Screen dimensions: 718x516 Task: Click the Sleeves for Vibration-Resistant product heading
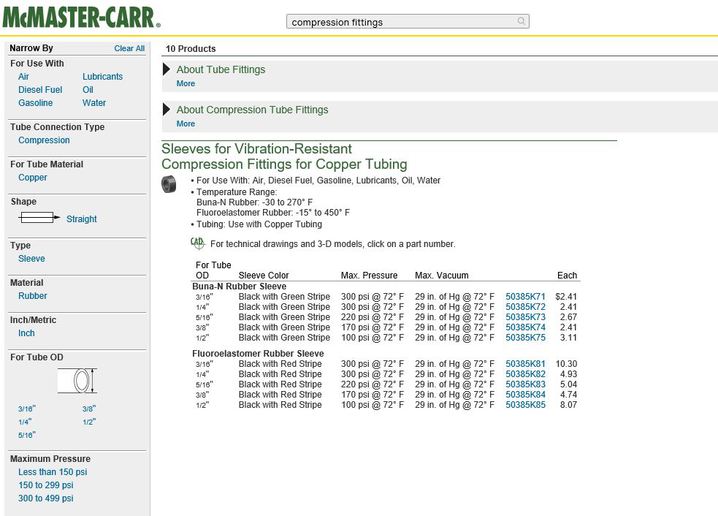284,156
